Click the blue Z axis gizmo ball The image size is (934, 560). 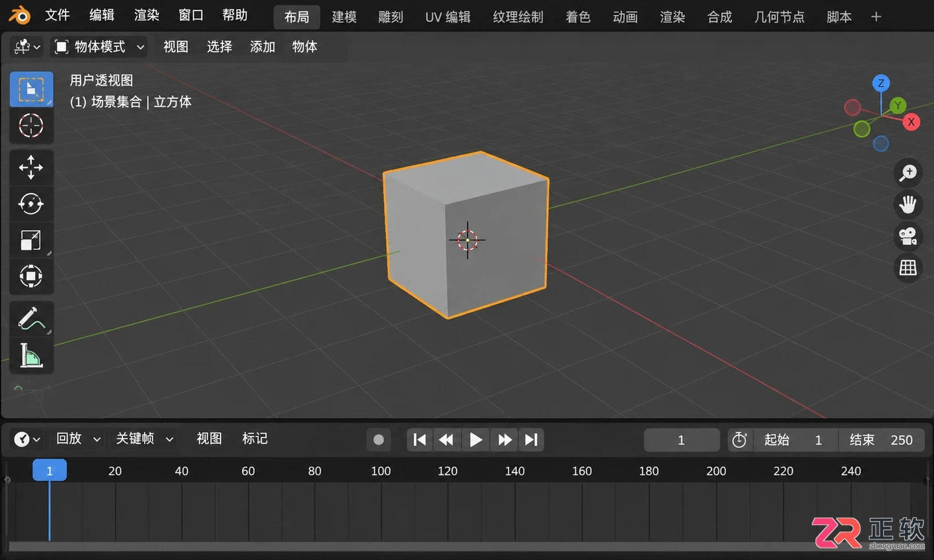point(881,83)
